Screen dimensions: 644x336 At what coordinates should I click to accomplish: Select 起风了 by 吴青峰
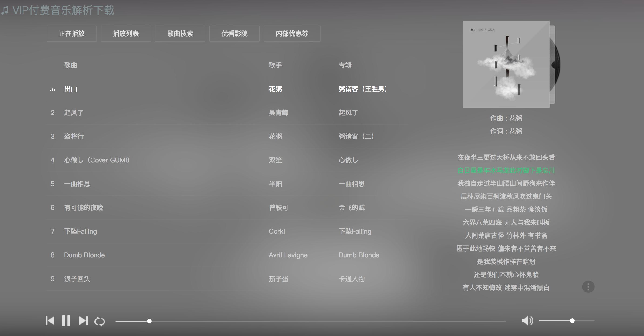coord(74,113)
